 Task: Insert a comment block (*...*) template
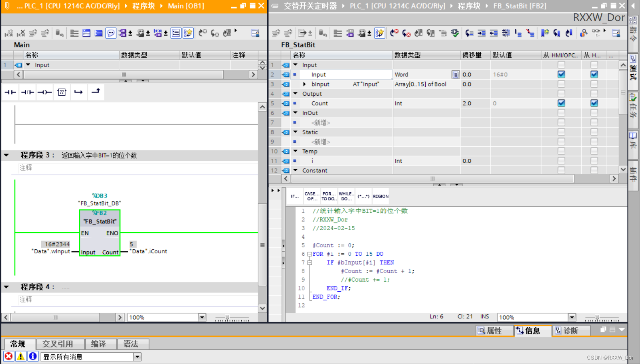[x=363, y=196]
